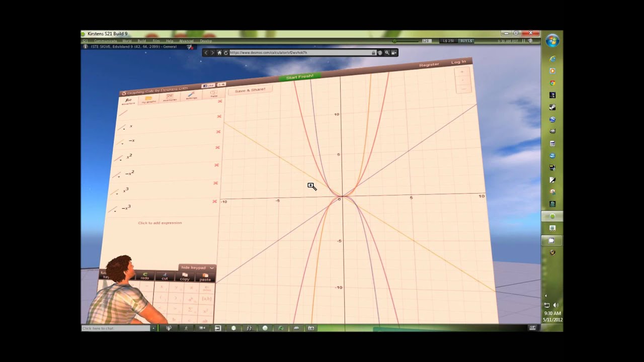Reset graph zoom with the middle zoom button
Image resolution: width=644 pixels, height=362 pixels.
tap(462, 80)
